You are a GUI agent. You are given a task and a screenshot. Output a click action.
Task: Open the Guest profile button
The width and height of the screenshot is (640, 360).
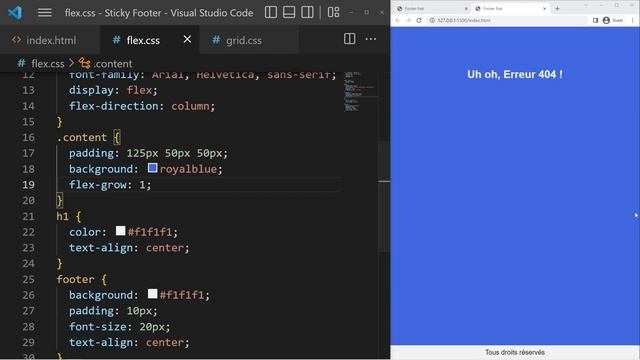point(613,20)
